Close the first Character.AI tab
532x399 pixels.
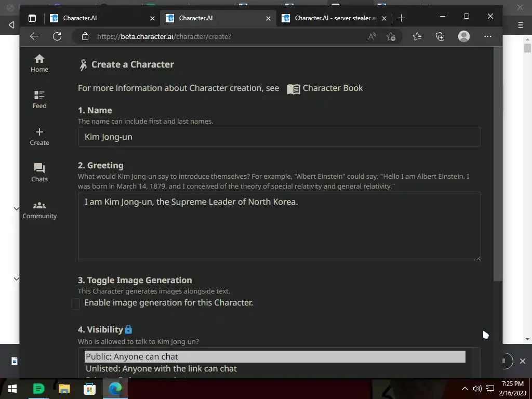pos(152,18)
